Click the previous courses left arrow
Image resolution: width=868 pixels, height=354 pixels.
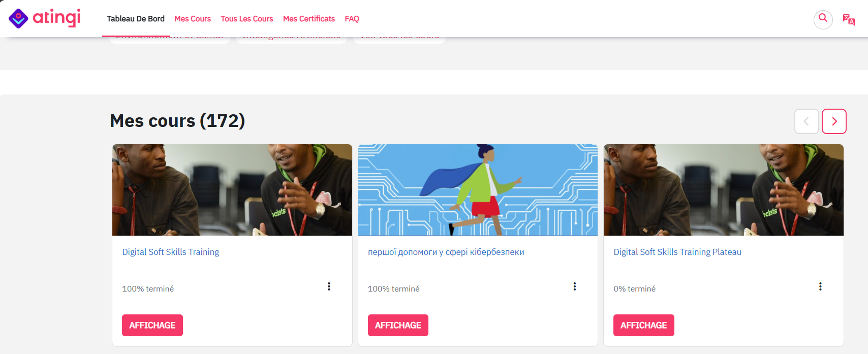pos(807,121)
